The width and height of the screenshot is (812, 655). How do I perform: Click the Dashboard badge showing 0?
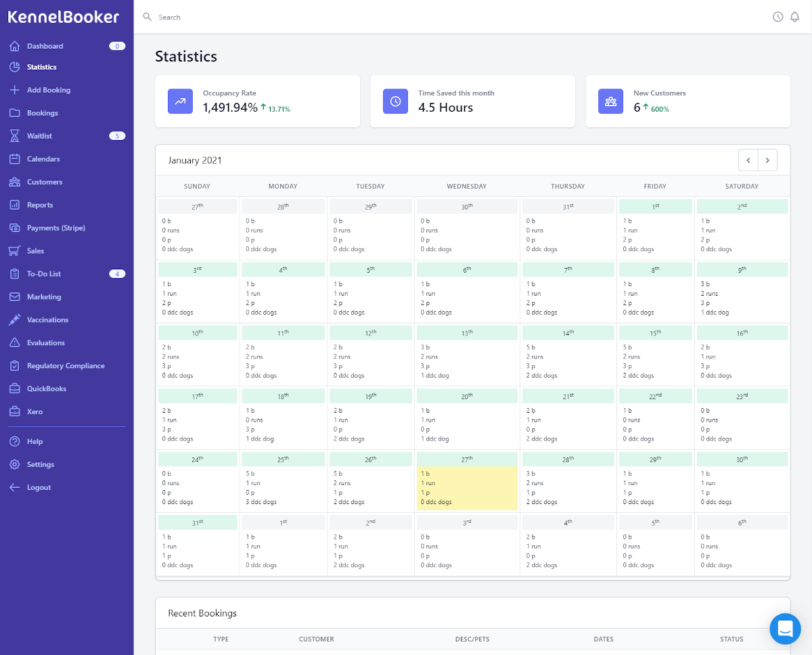[x=117, y=46]
